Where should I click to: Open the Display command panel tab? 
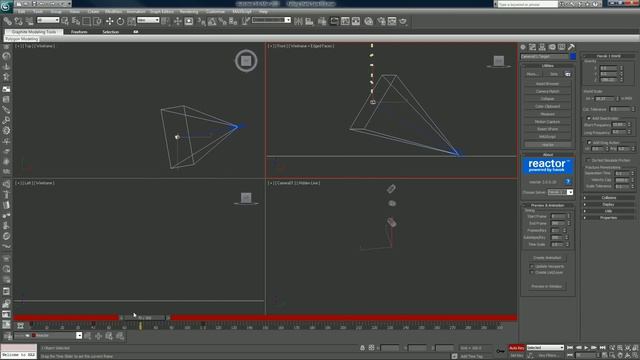pyautogui.click(x=562, y=47)
